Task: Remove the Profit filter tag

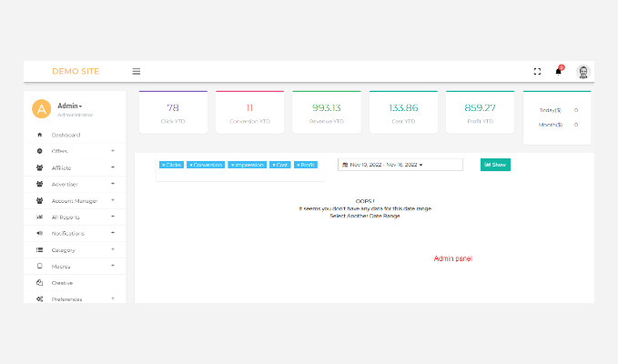Action: [x=299, y=165]
